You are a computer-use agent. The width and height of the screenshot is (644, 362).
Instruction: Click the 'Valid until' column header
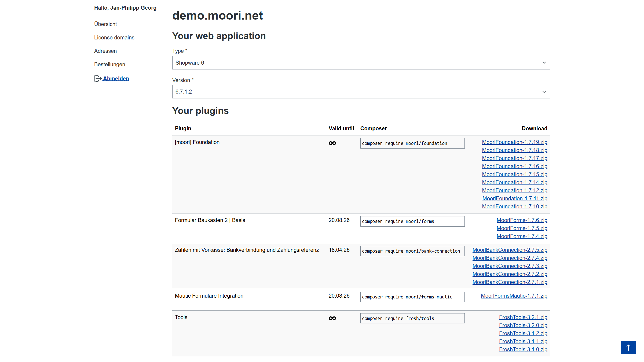pyautogui.click(x=341, y=128)
